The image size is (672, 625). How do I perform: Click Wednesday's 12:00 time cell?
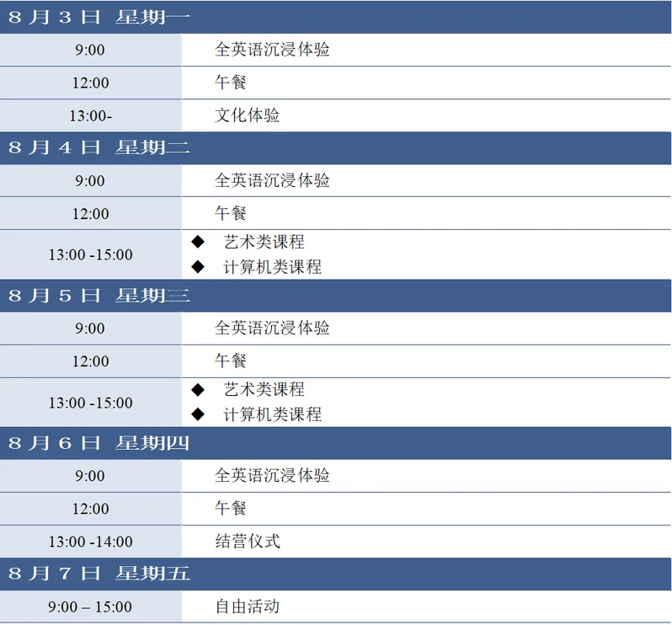90,361
